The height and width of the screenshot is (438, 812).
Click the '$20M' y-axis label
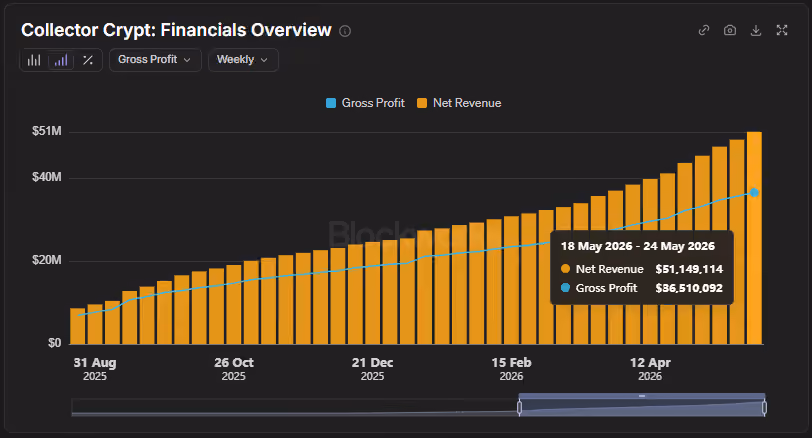[x=47, y=260]
